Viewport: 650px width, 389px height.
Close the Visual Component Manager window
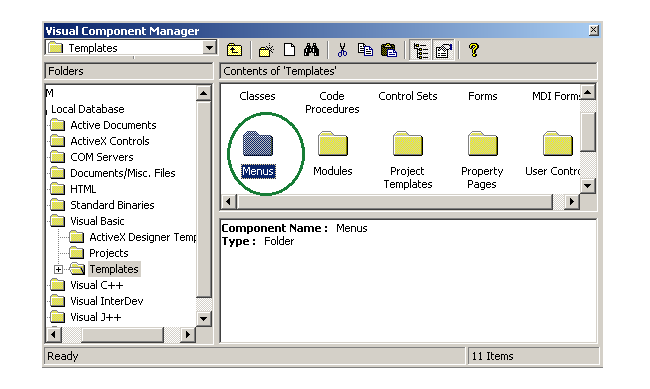pyautogui.click(x=594, y=30)
